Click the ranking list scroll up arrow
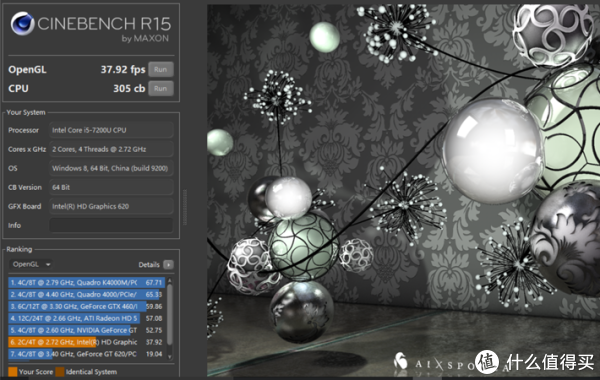This screenshot has width=600, height=380. [170, 281]
